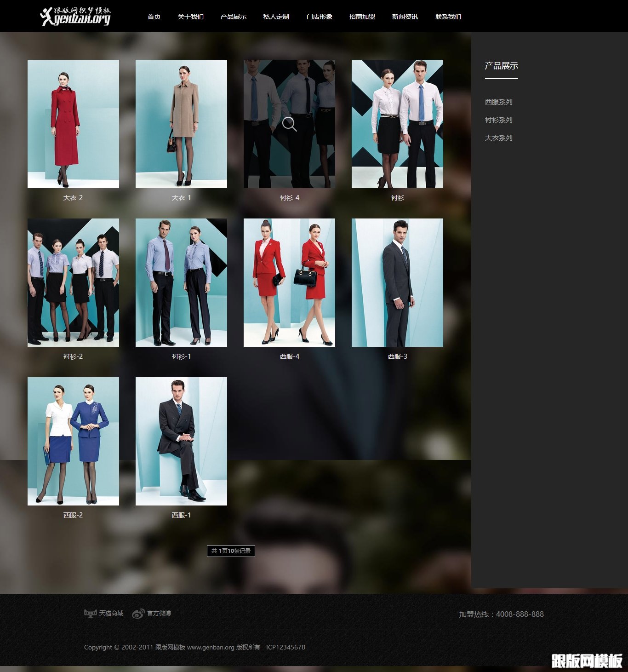The image size is (628, 672).
Task: Go to the 产品展示 navigation item
Action: click(x=233, y=17)
